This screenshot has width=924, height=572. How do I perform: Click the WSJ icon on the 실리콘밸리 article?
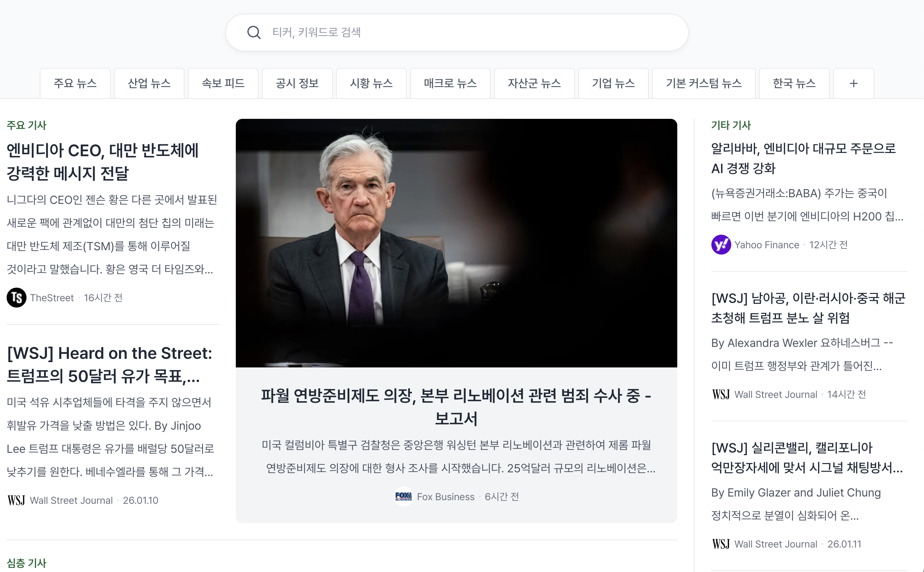coord(721,544)
